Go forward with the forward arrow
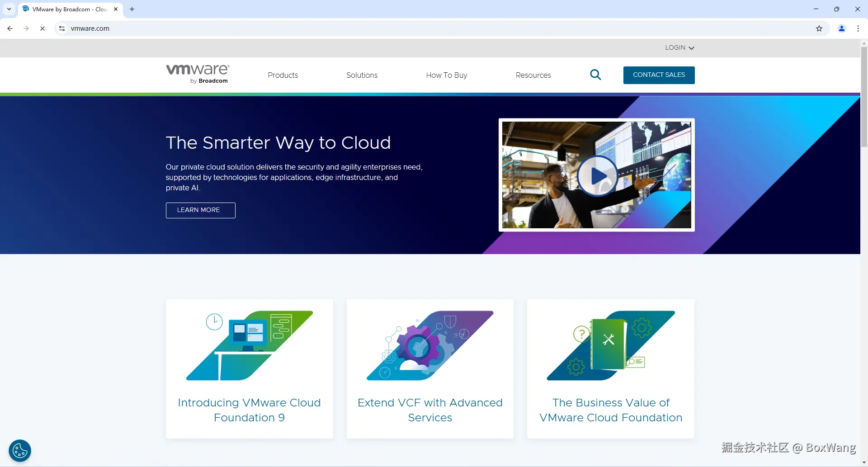 26,28
